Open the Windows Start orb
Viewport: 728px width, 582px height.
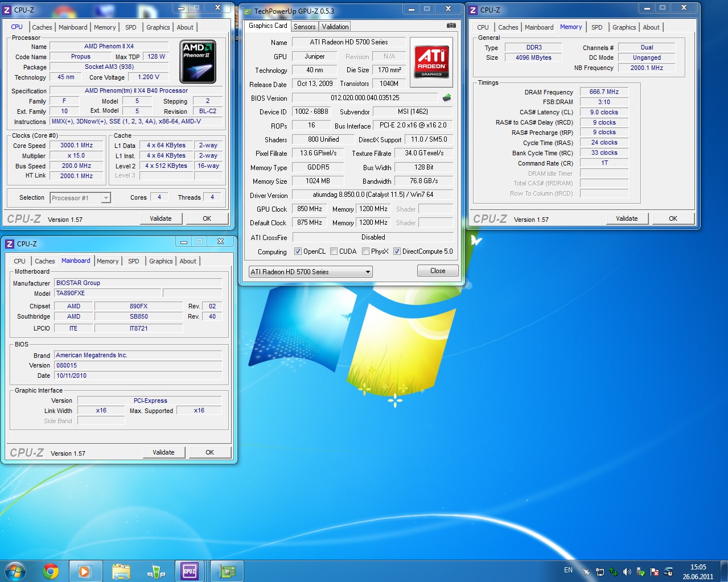coord(15,571)
